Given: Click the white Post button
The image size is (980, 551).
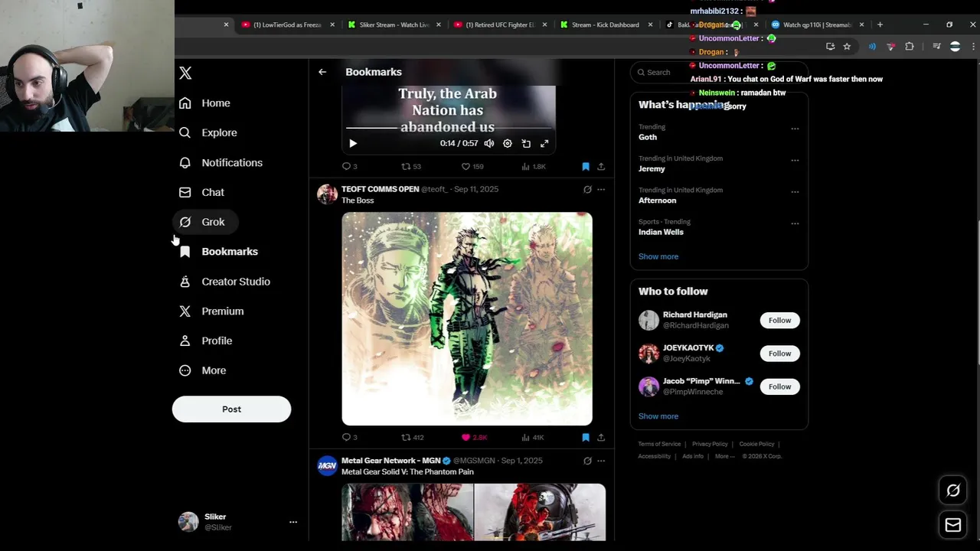Looking at the screenshot, I should (231, 409).
